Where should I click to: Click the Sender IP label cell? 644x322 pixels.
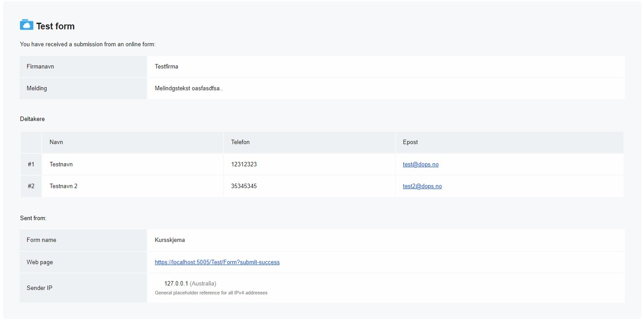pos(40,288)
